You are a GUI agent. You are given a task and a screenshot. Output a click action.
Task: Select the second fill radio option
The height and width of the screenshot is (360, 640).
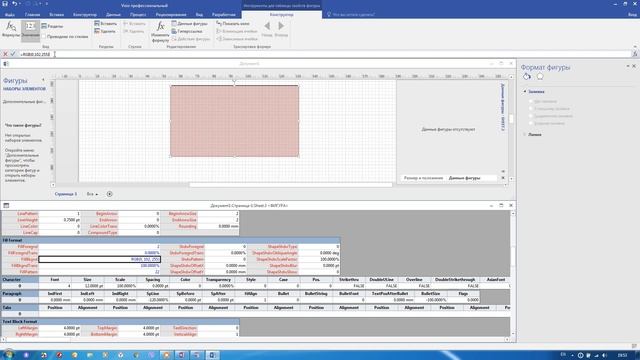pyautogui.click(x=531, y=109)
